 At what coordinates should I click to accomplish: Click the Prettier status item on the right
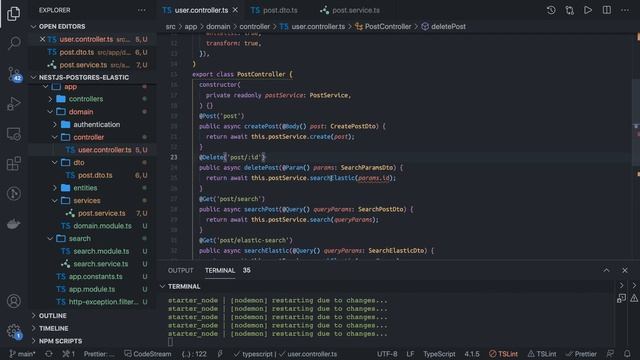point(581,354)
